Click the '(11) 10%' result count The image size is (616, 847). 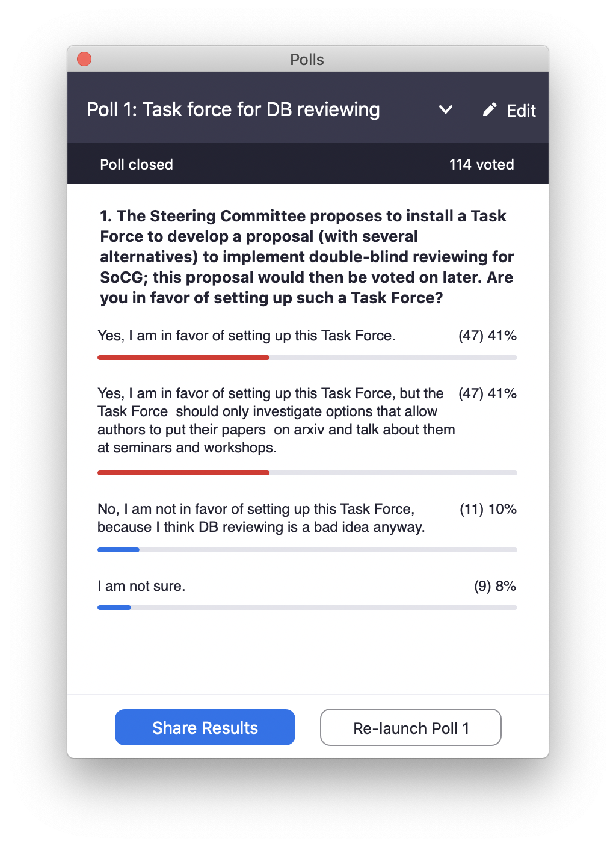point(488,509)
